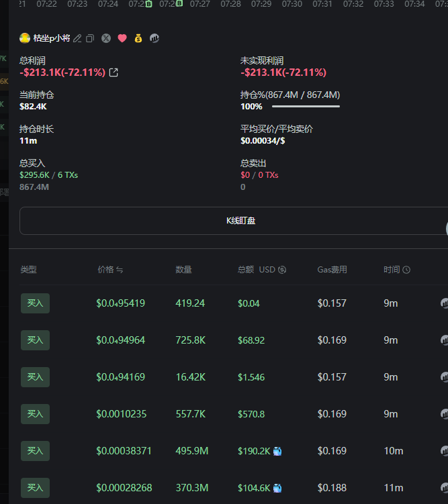This screenshot has width=448, height=504.
Task: Open the share icon next to total profit
Action: pyautogui.click(x=114, y=72)
